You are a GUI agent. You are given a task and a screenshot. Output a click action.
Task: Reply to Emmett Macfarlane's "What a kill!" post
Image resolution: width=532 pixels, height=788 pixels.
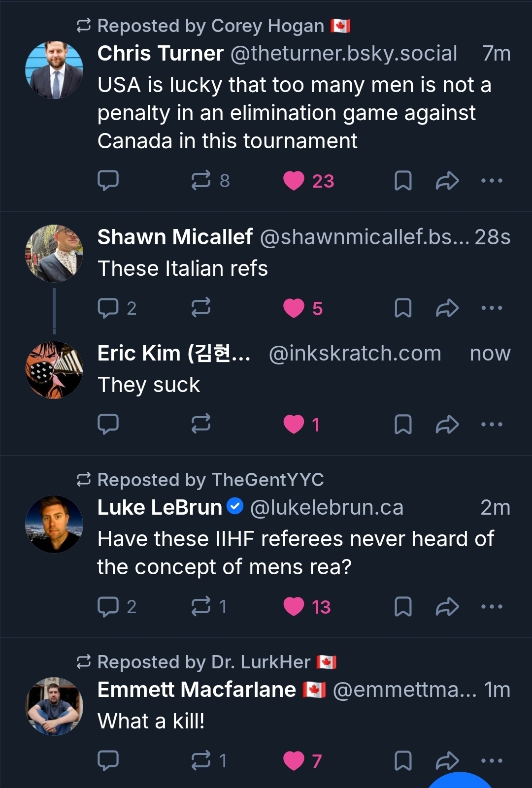pyautogui.click(x=108, y=761)
